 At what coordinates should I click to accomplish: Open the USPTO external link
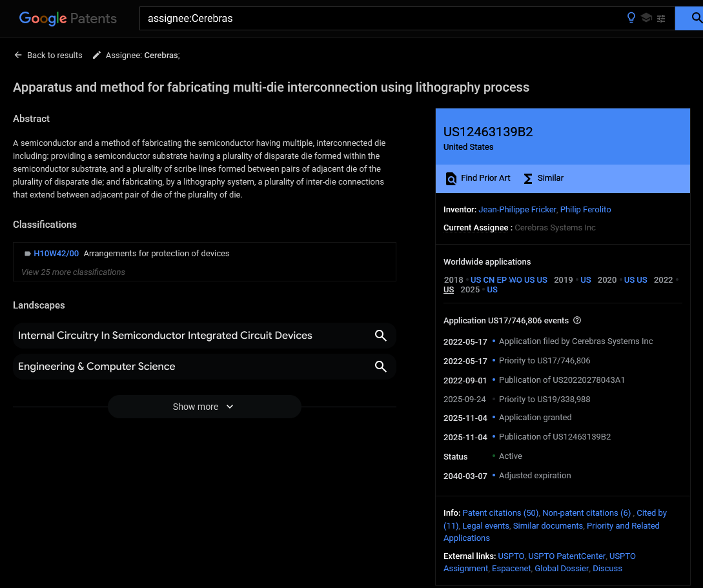[x=511, y=556]
